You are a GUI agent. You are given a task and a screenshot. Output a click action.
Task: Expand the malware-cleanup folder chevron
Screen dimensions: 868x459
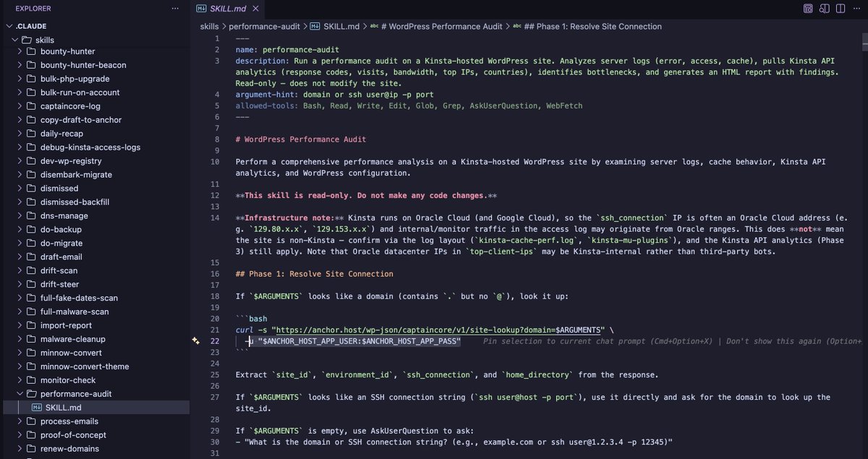pos(20,339)
